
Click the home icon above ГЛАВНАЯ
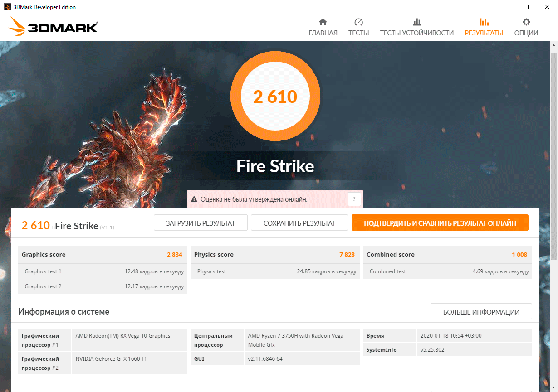[323, 22]
